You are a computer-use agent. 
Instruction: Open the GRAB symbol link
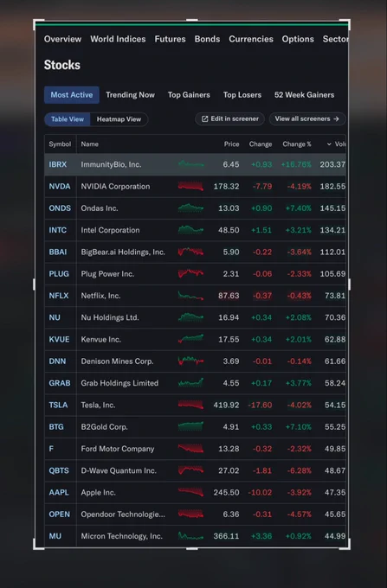tap(60, 383)
